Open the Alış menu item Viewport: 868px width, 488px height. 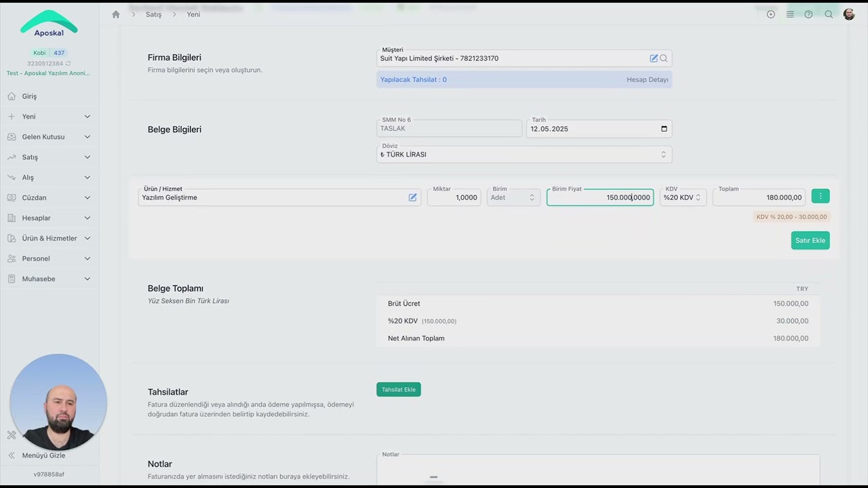(x=28, y=178)
